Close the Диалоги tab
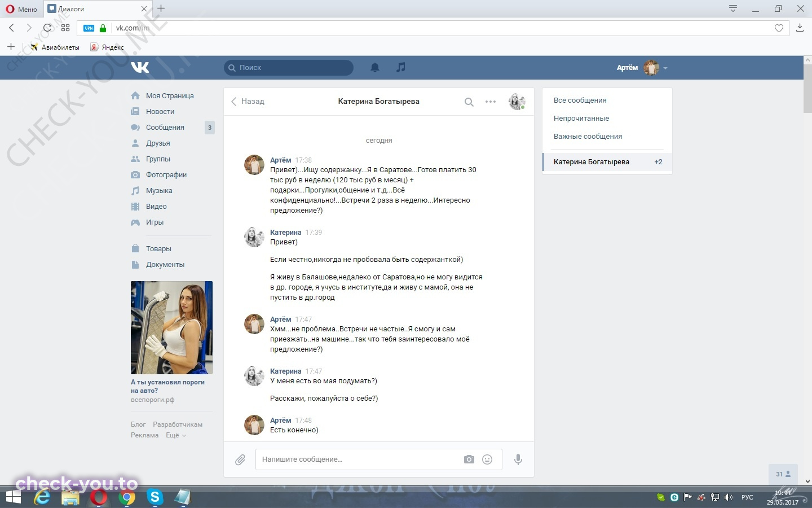812x508 pixels. click(144, 9)
